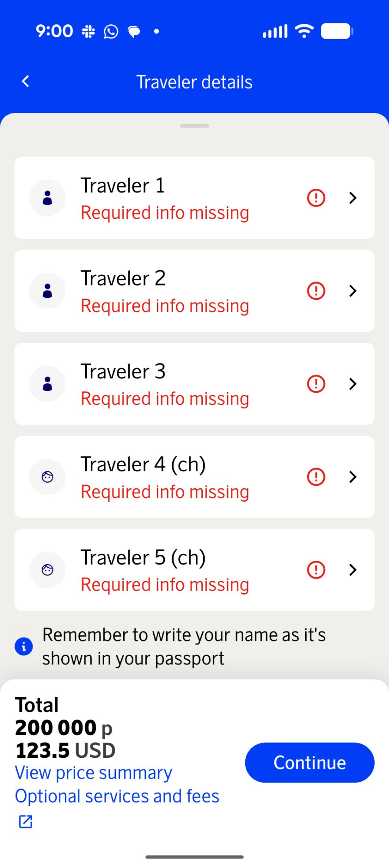389x868 pixels.
Task: Tap the blue info icon near passport reminder
Action: tap(24, 647)
